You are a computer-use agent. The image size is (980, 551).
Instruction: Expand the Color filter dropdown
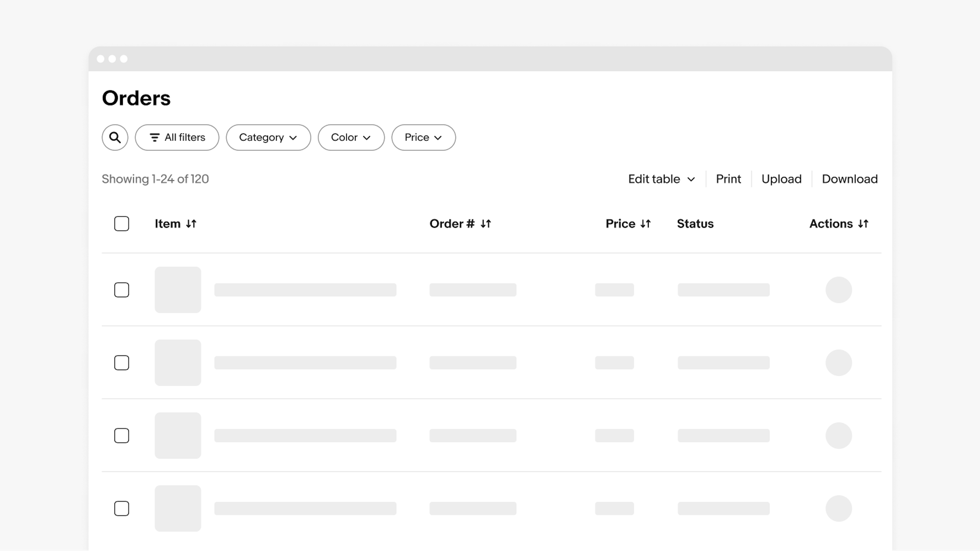tap(351, 137)
